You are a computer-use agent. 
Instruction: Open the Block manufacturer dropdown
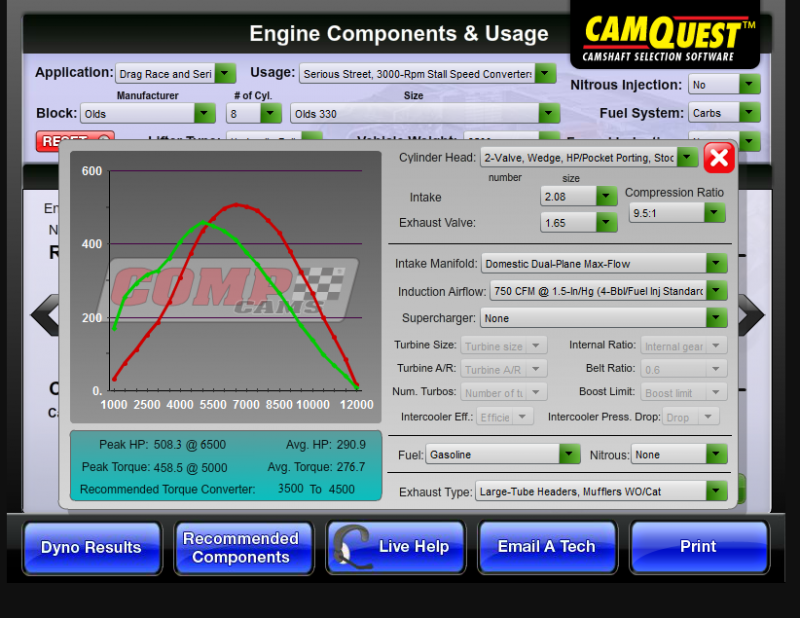[x=203, y=113]
